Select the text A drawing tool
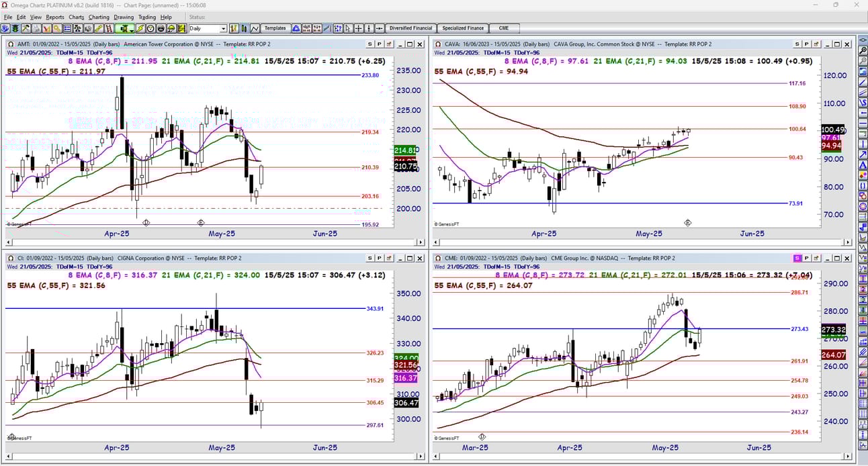The image size is (868, 466). tap(861, 165)
